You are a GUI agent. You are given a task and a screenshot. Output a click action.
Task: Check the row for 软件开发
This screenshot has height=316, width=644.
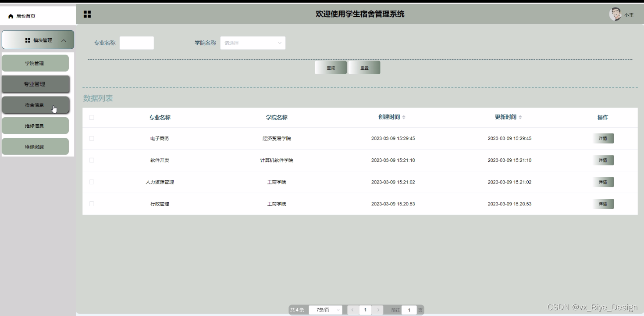click(92, 160)
